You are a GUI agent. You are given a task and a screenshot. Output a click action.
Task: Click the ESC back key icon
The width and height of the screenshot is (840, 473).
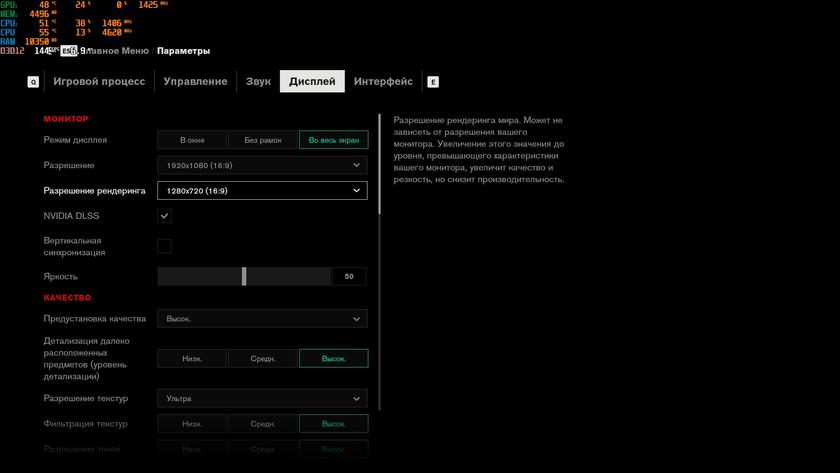tap(68, 51)
